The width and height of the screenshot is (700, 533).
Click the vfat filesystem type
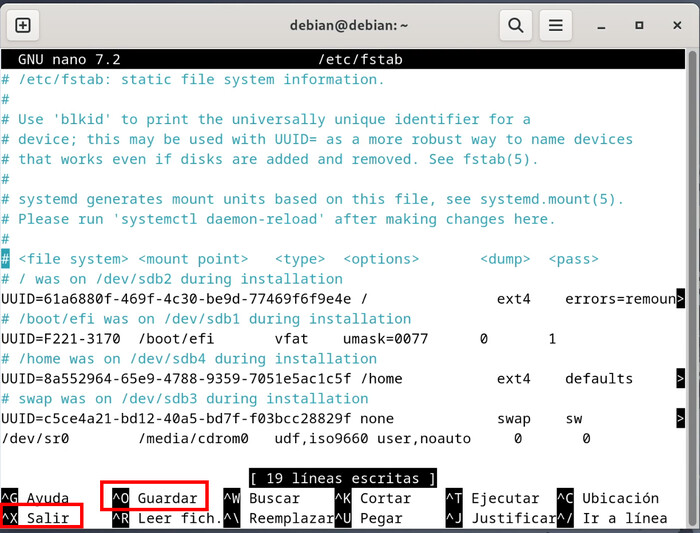[292, 339]
